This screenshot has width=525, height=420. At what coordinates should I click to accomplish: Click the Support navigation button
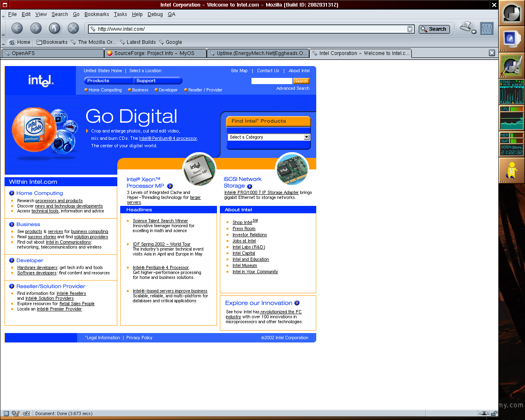coord(158,81)
